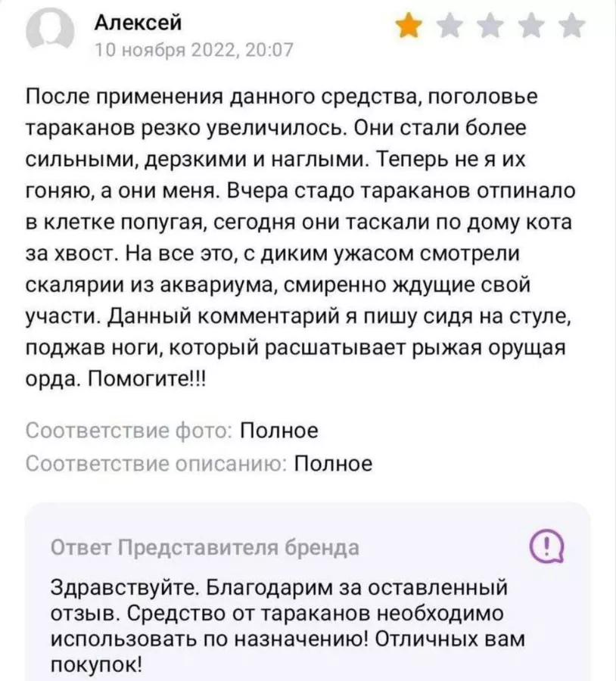Tap the purple report exclamation bubble icon
This screenshot has width=616, height=681.
tap(547, 547)
